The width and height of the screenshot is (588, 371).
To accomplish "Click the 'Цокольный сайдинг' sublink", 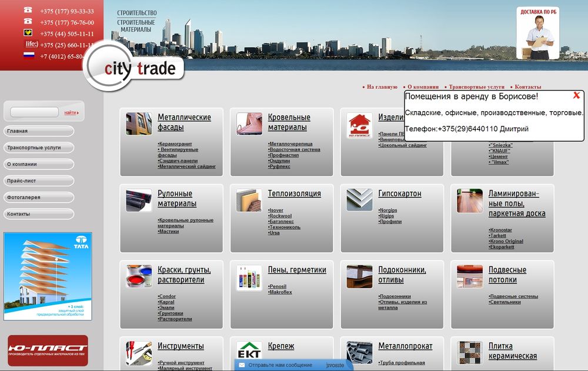I will click(403, 145).
